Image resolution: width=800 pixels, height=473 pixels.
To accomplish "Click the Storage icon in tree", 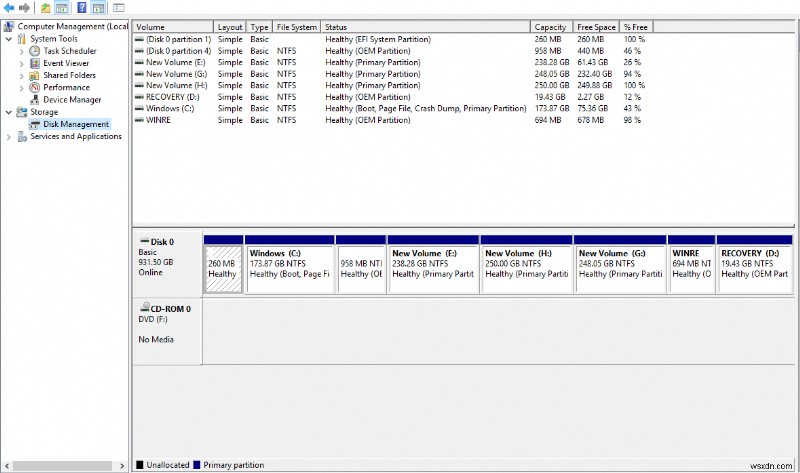I will (21, 112).
